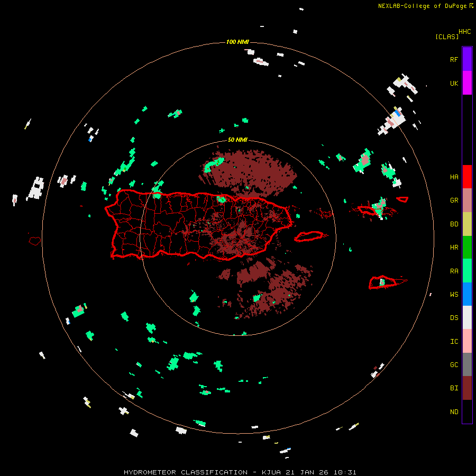Click the WS blue legend swatch
This screenshot has height=476, width=476.
pyautogui.click(x=467, y=294)
